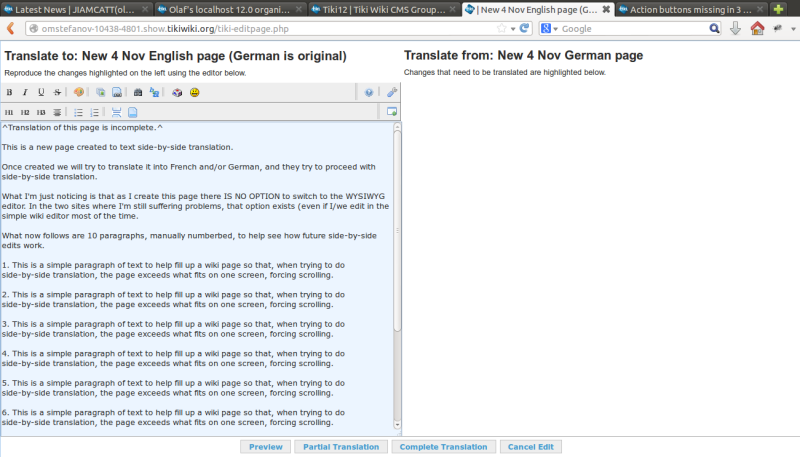Open the search and replace tool
This screenshot has height=457, width=800.
click(154, 92)
